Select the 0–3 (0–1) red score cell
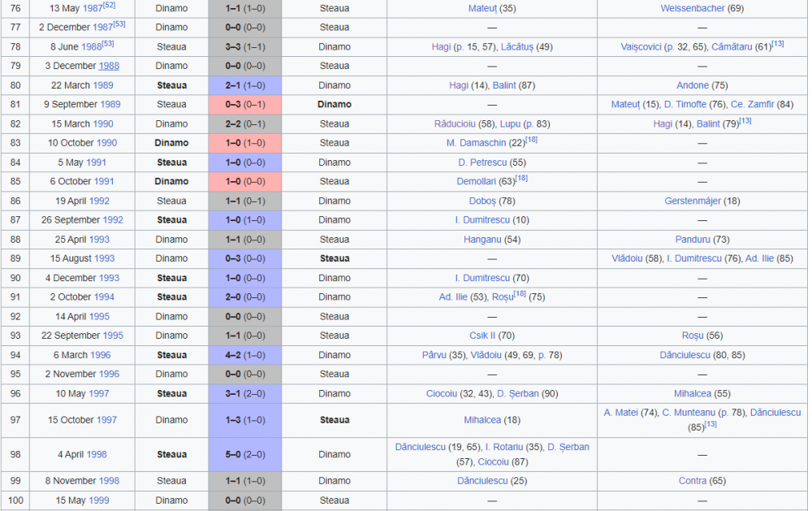The height and width of the screenshot is (511, 812). click(245, 104)
